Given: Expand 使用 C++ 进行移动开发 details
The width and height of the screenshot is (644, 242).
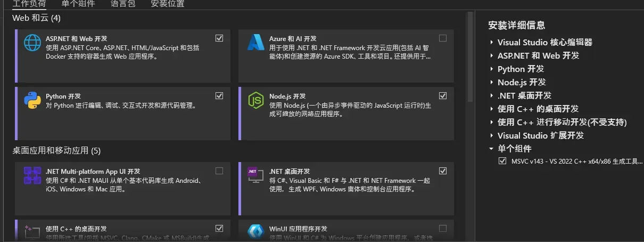Looking at the screenshot, I should 492,122.
